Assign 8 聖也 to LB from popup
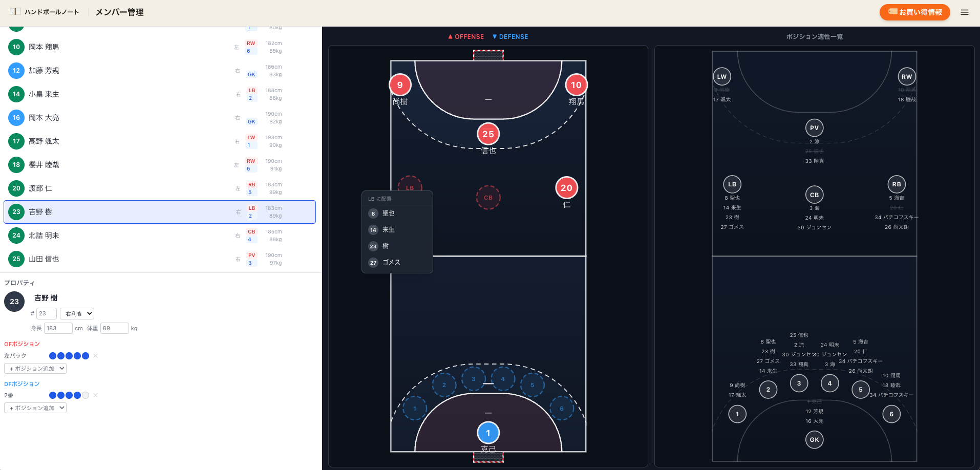The image size is (980, 470). coord(397,213)
